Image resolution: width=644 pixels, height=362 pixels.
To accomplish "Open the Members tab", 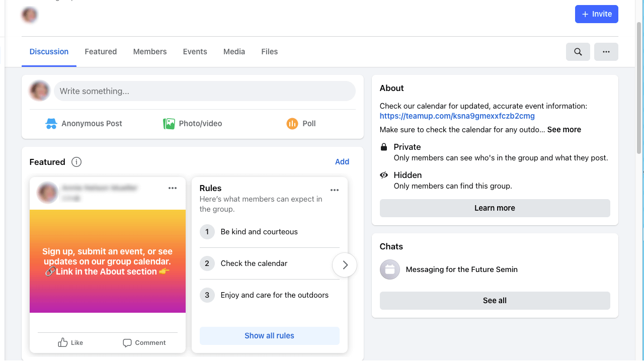I will point(150,52).
